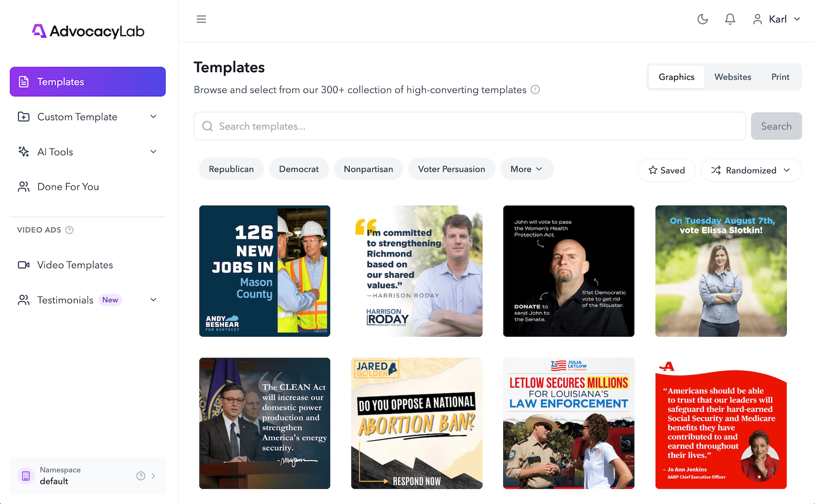815x504 pixels.
Task: Expand the Custom Template chevron
Action: click(153, 117)
